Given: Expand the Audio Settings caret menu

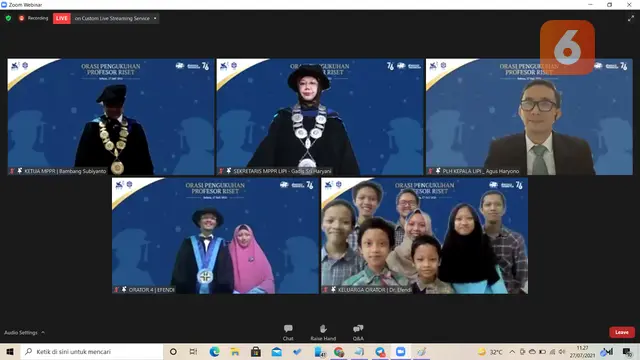Looking at the screenshot, I should pyautogui.click(x=43, y=333).
